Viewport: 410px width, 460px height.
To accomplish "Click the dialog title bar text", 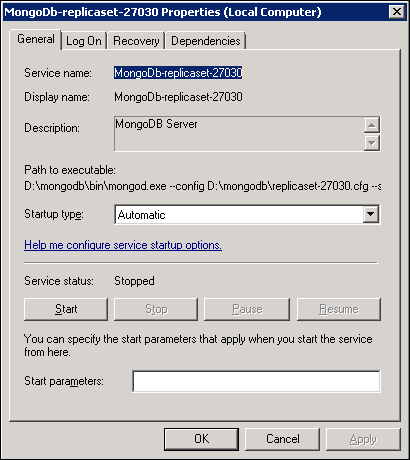I will coord(163,12).
